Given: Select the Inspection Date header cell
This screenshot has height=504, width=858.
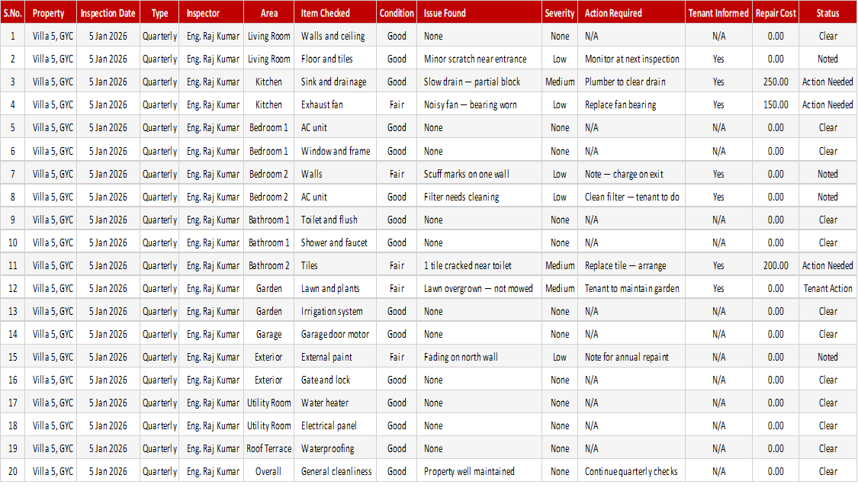Looking at the screenshot, I should pos(108,13).
